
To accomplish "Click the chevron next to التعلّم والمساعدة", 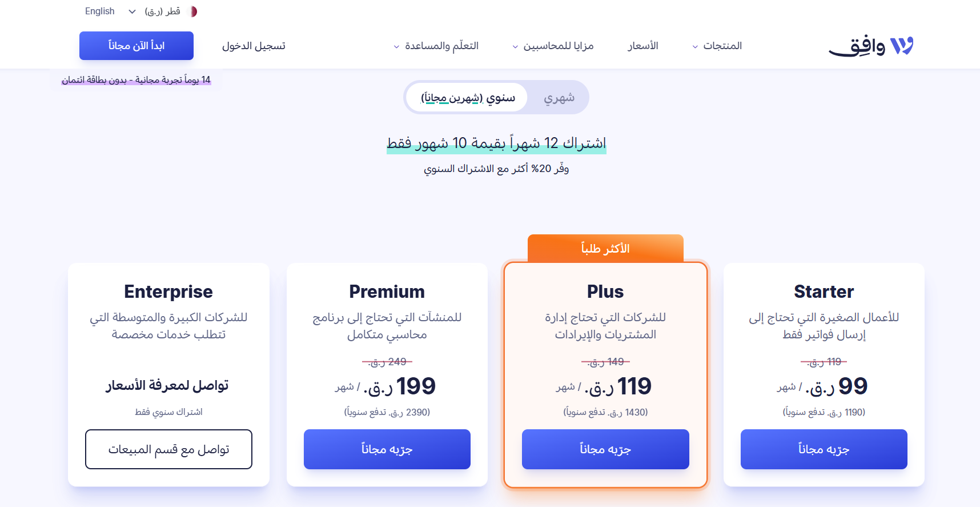I will pyautogui.click(x=396, y=46).
